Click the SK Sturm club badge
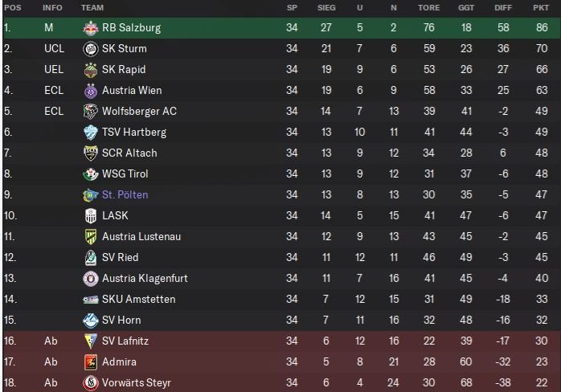 tap(91, 48)
